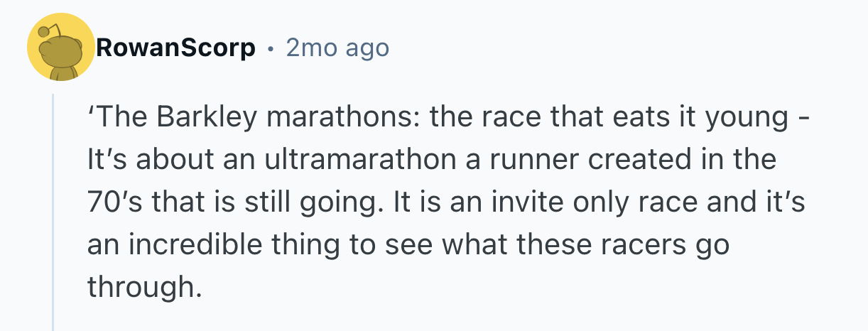Viewport: 868px width, 331px height.
Task: Collapse the comment using the thread line
Action: (x=53, y=212)
